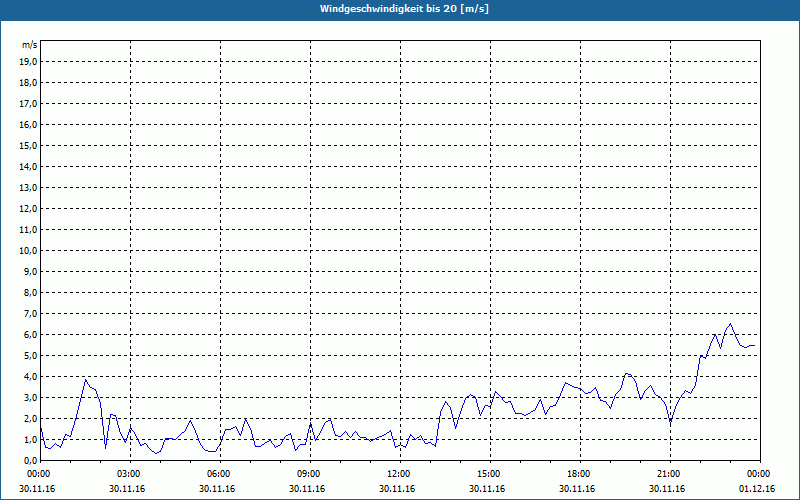Click the m/s unit label above y-axis
800x500 pixels.
29,45
